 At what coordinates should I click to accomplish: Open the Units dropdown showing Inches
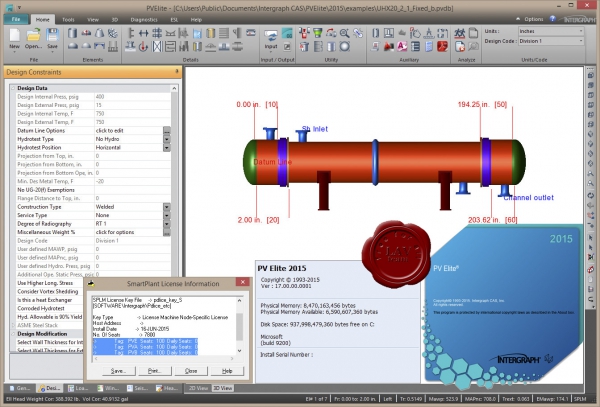pyautogui.click(x=551, y=31)
